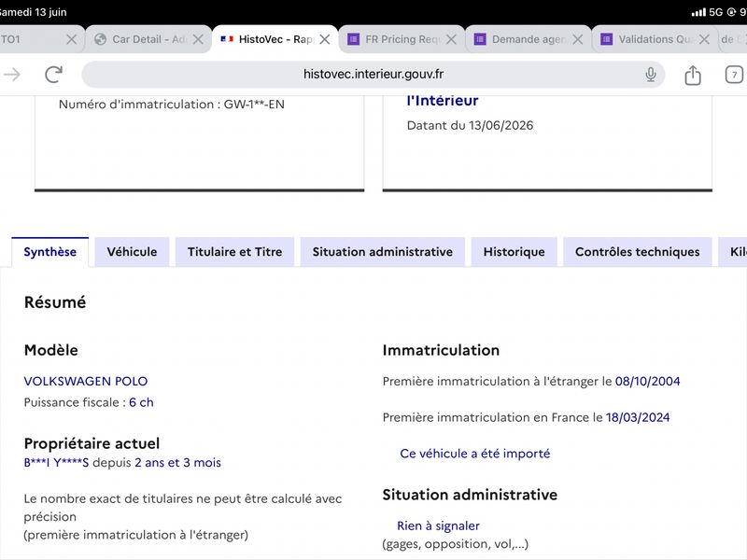The image size is (747, 560).
Task: Close the Demande agent tab
Action: 578,39
